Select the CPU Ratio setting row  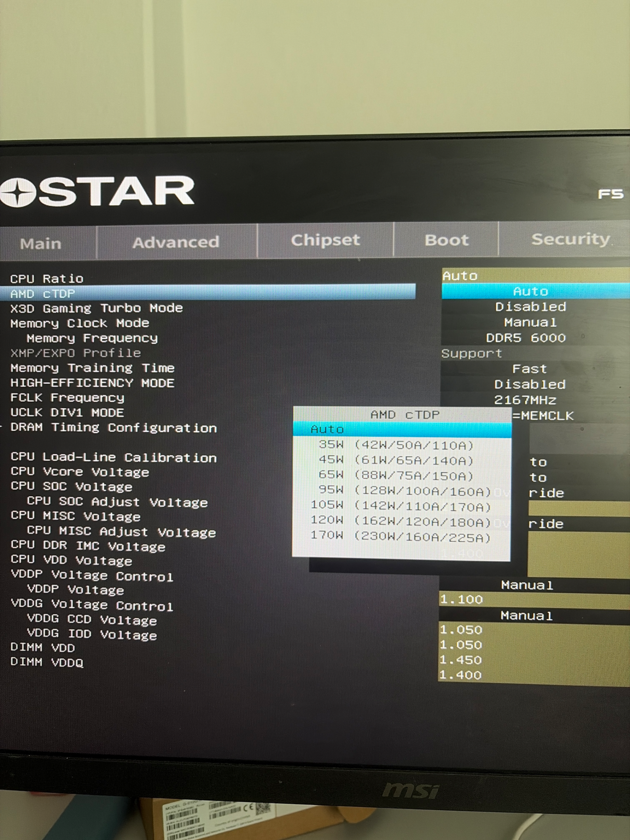[47, 278]
